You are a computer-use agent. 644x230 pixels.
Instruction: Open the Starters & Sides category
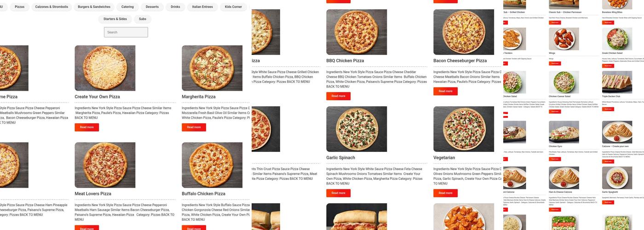point(115,19)
